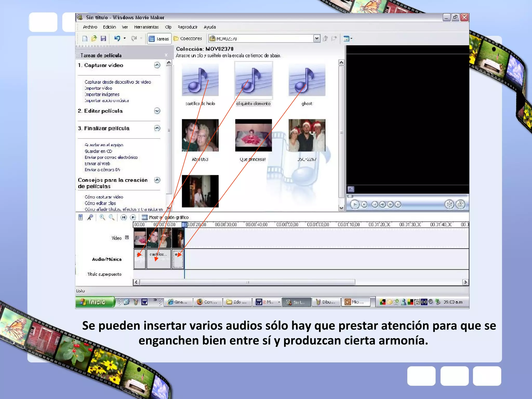Click the Take Picture icon in monitor
This screenshot has width=532, height=399.
point(461,204)
